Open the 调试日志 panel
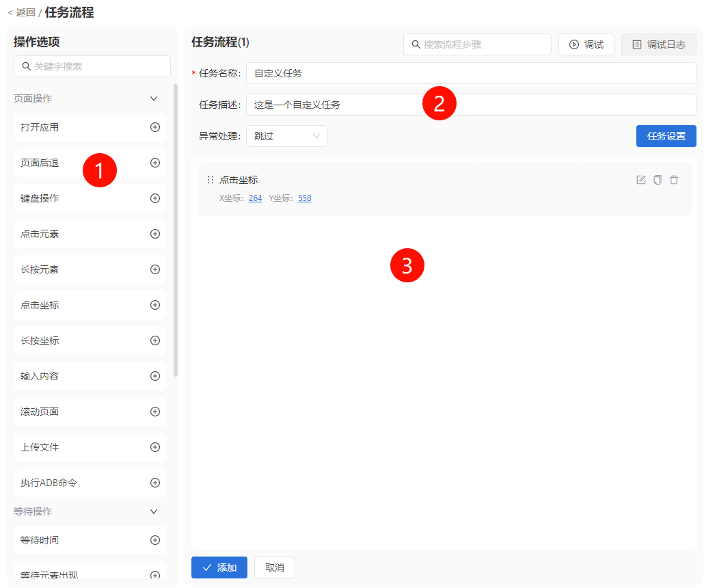This screenshot has width=704, height=588. coord(658,44)
